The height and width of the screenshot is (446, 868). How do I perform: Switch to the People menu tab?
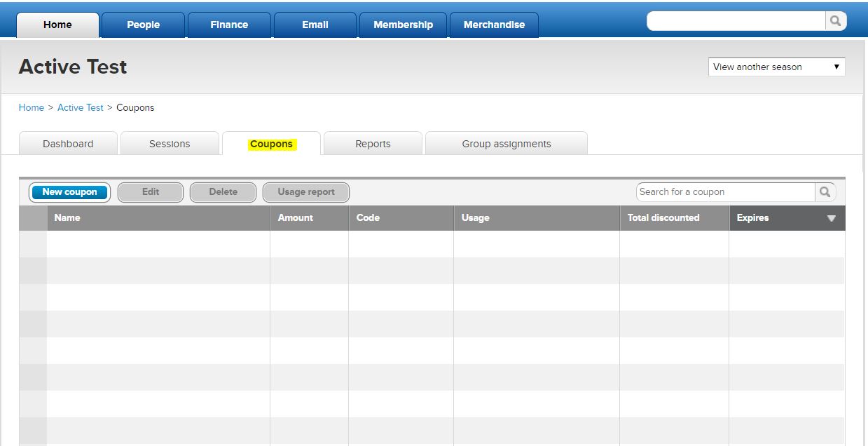tap(143, 25)
